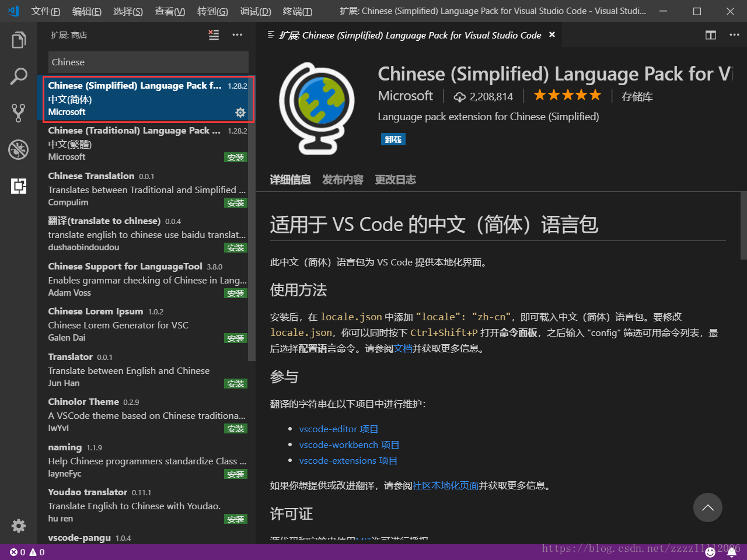This screenshot has width=747, height=560.
Task: Switch to 更改日志 tab
Action: (395, 180)
